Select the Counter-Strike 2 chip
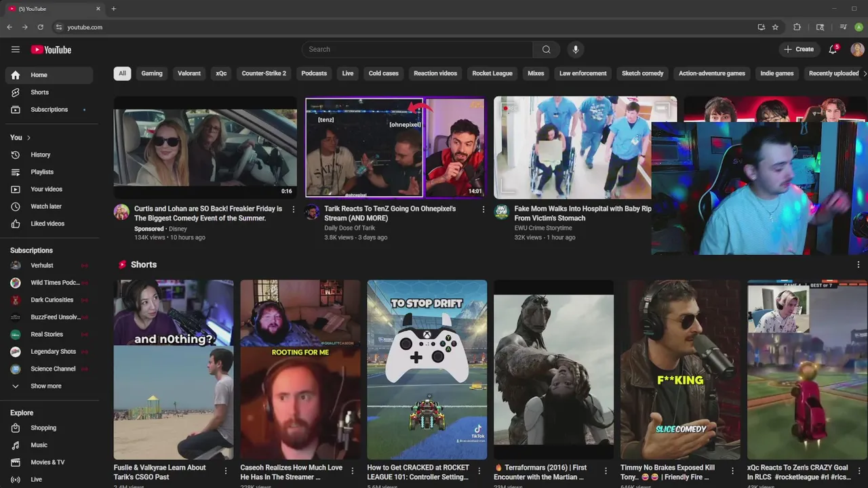868x488 pixels. click(x=264, y=73)
